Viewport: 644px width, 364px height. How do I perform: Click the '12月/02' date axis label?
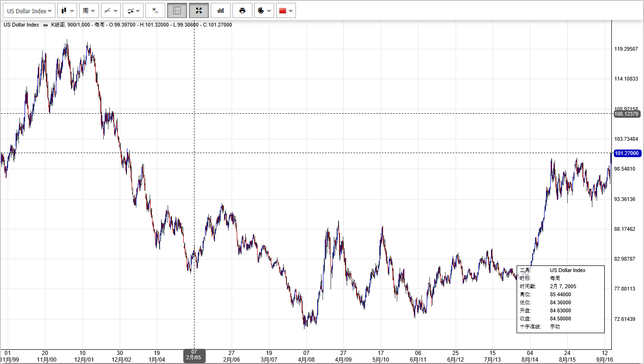coord(121,360)
